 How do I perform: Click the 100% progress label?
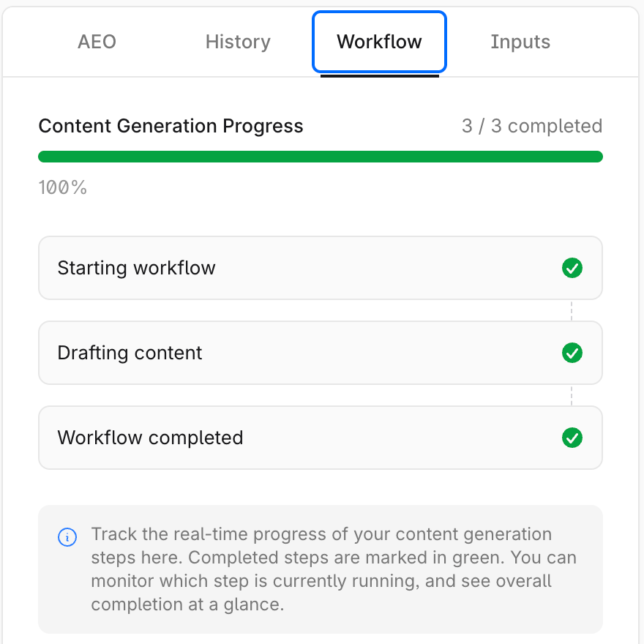(62, 188)
